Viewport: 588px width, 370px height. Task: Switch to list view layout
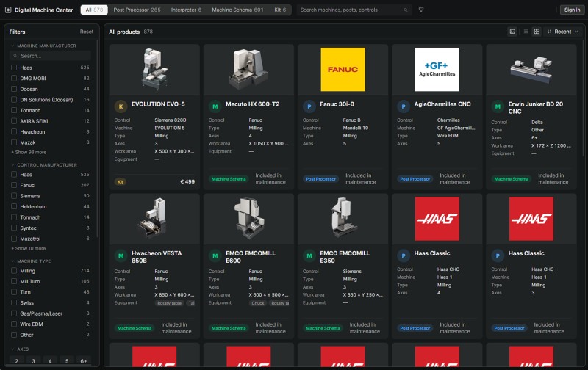[x=526, y=32]
